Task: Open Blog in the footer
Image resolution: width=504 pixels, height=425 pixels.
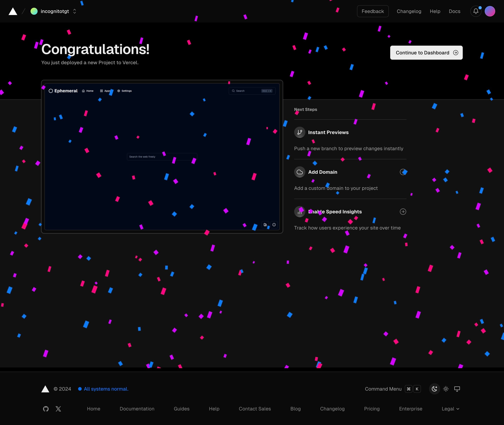Action: pyautogui.click(x=295, y=409)
